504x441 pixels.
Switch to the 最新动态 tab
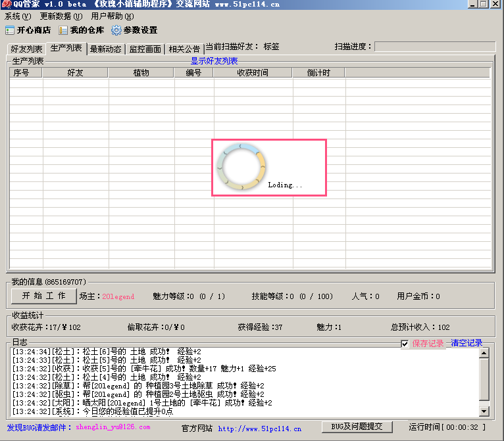(106, 49)
